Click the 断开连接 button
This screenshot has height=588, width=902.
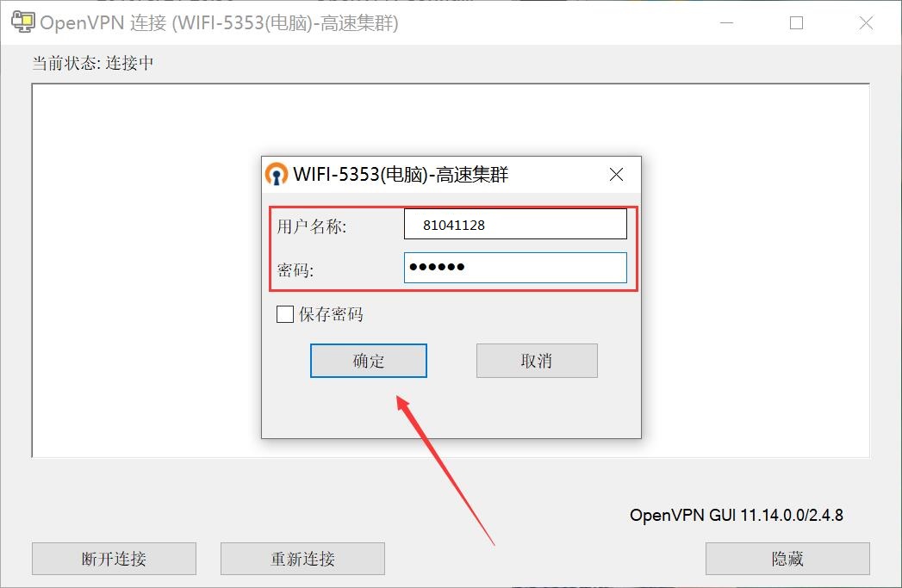[114, 559]
